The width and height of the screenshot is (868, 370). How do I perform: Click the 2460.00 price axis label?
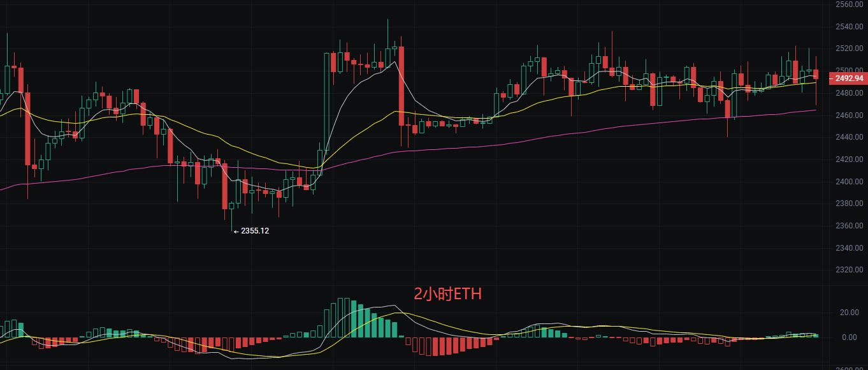tap(850, 115)
